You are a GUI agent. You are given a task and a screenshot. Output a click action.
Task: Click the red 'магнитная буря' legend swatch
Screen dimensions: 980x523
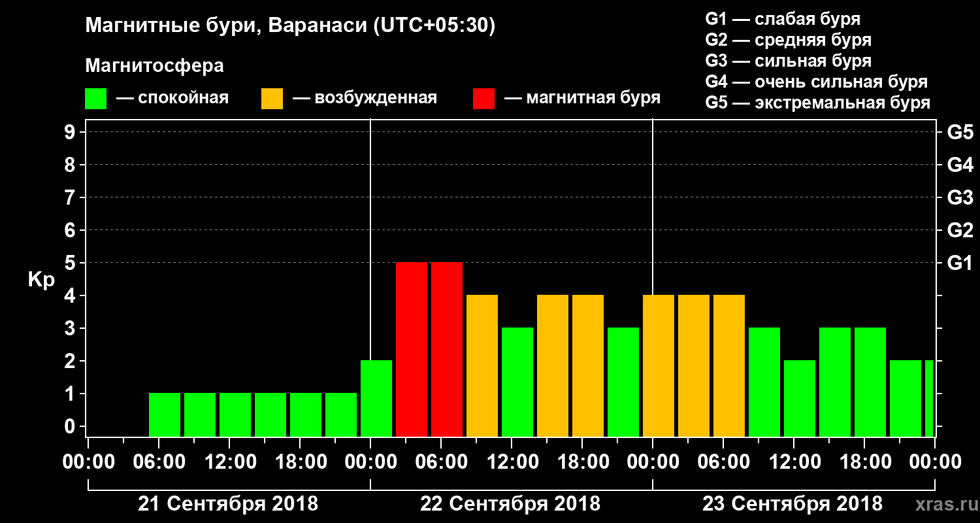483,99
